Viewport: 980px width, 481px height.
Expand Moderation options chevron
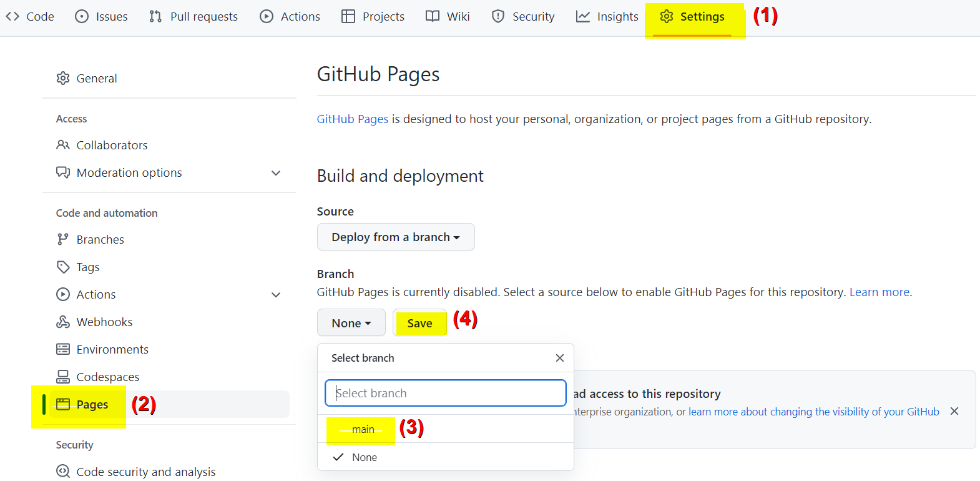pos(276,173)
